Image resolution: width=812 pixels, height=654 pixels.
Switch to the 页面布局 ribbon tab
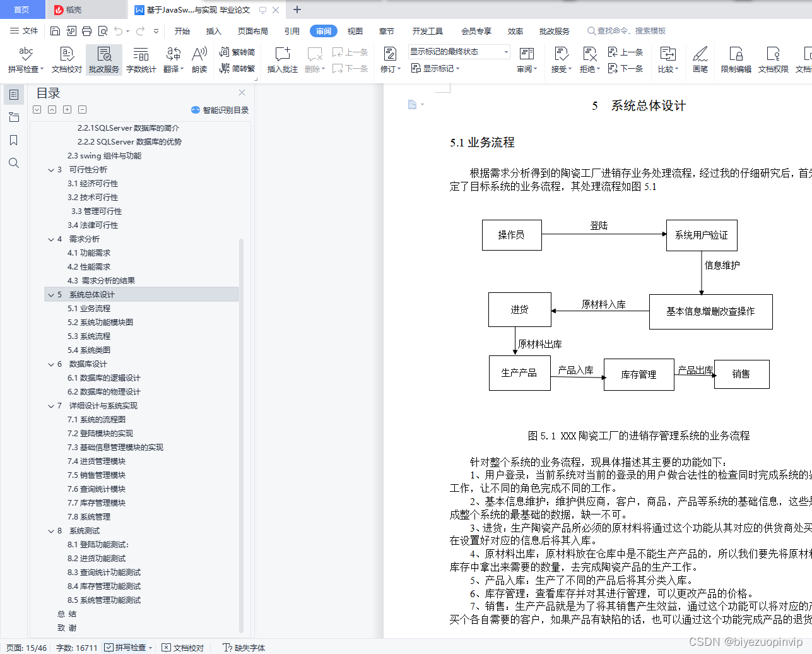(x=253, y=31)
